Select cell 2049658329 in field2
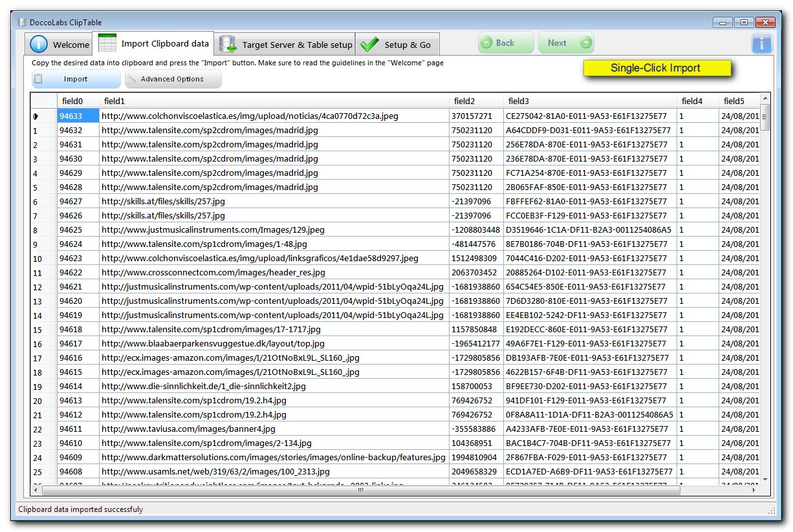The width and height of the screenshot is (793, 532). [x=477, y=471]
